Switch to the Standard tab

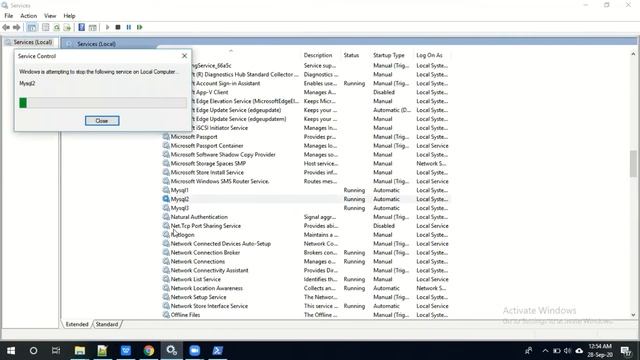tap(107, 324)
